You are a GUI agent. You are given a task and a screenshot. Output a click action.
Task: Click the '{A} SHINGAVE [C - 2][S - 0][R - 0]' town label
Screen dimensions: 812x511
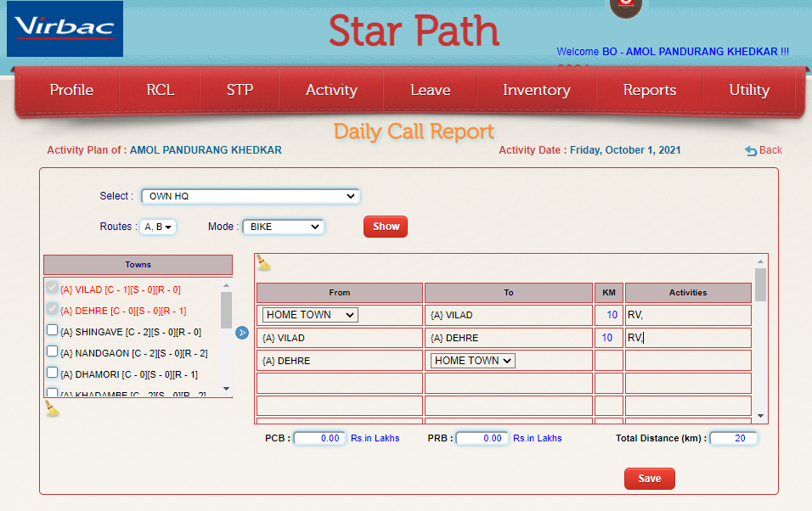(x=131, y=332)
